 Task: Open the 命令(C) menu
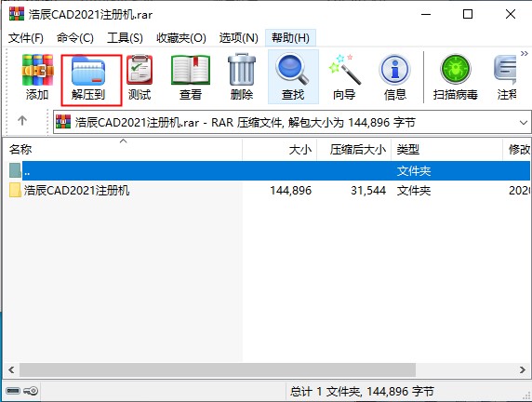(75, 37)
